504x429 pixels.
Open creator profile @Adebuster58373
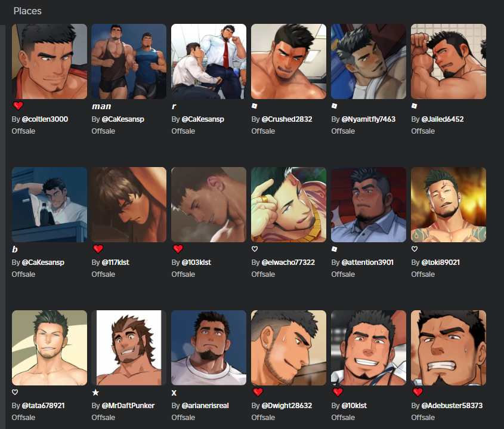pyautogui.click(x=452, y=406)
